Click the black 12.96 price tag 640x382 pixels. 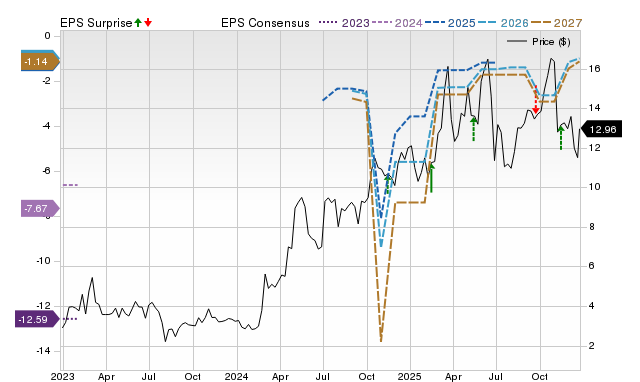click(602, 129)
